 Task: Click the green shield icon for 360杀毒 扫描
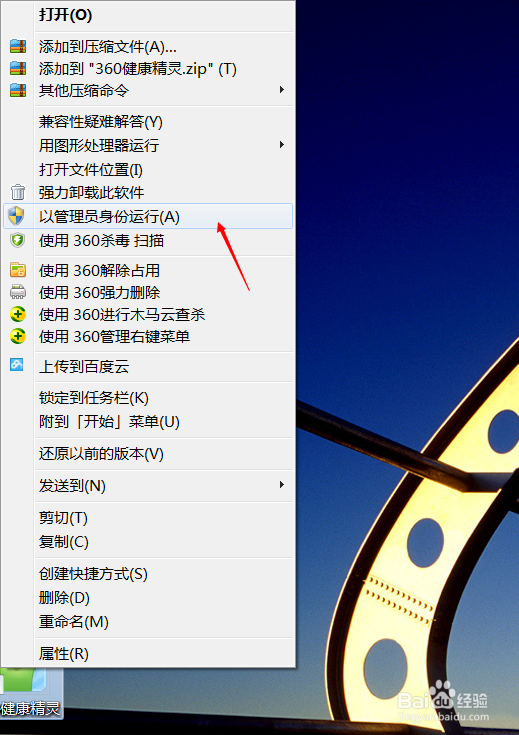click(17, 240)
